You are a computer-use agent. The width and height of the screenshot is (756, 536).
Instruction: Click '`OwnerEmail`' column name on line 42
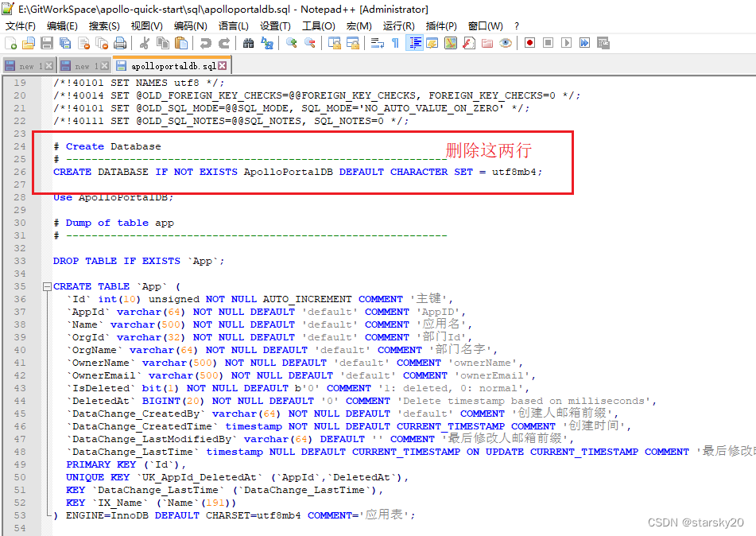pos(103,375)
